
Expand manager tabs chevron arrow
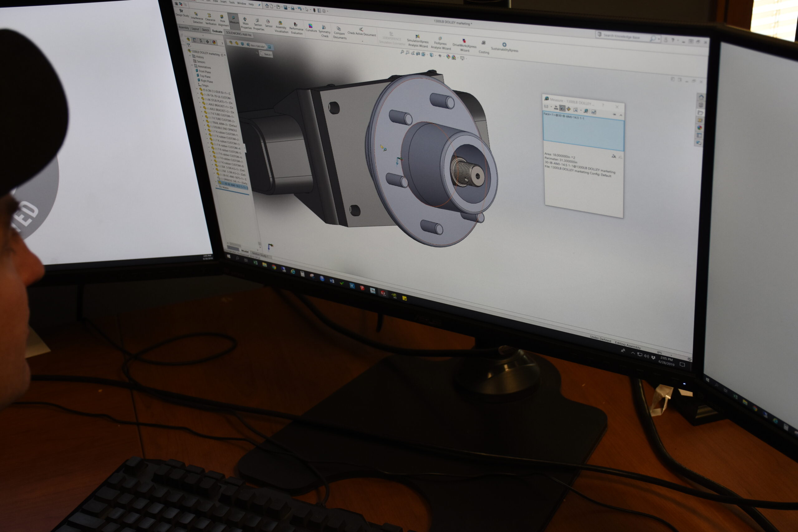(x=223, y=43)
